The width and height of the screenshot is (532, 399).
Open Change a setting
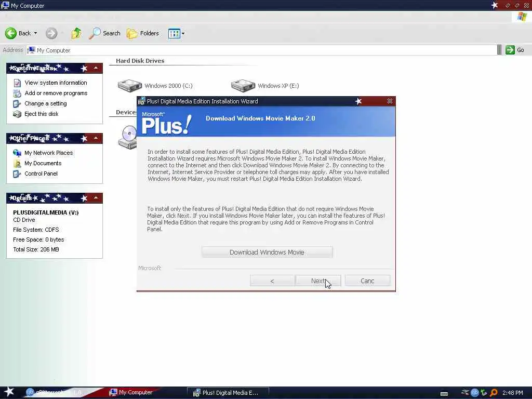(46, 103)
